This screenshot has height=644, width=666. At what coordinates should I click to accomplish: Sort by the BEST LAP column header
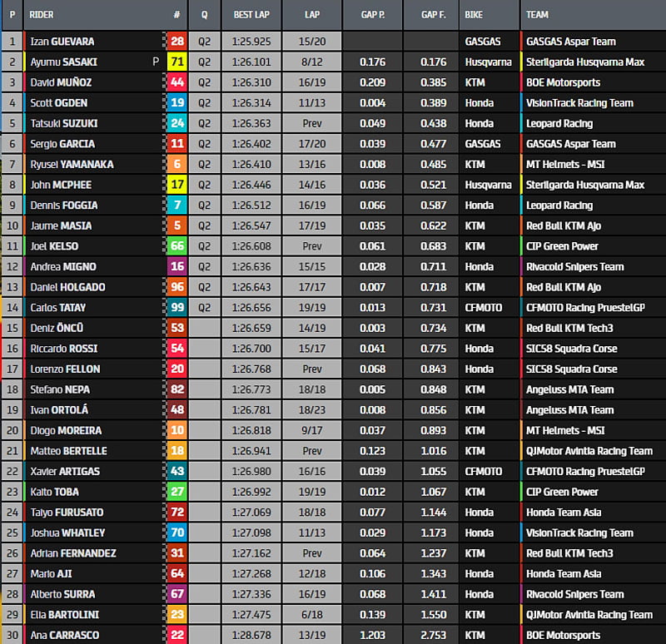[251, 15]
